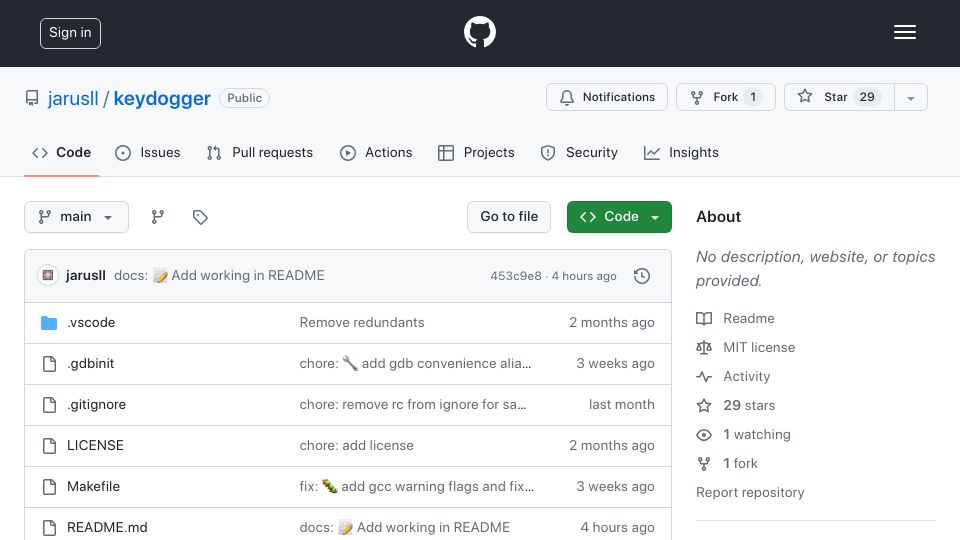Viewport: 960px width, 540px height.
Task: Open 'add gcc warning flags' commit message
Action: 416,487
